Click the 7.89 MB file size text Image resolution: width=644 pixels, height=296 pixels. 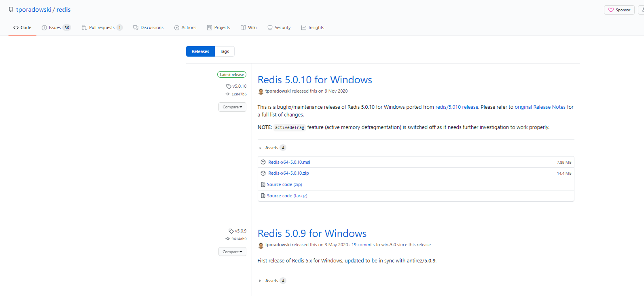(x=564, y=162)
